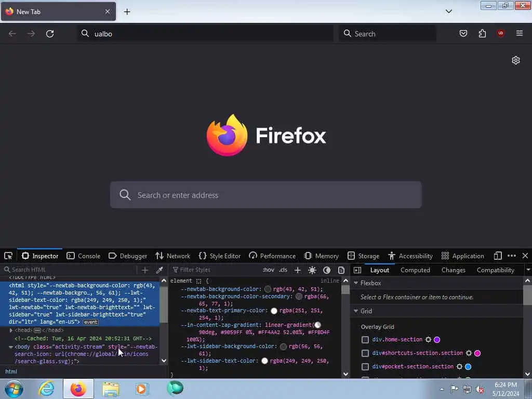Grab a color with the eyedropper

[x=159, y=270]
